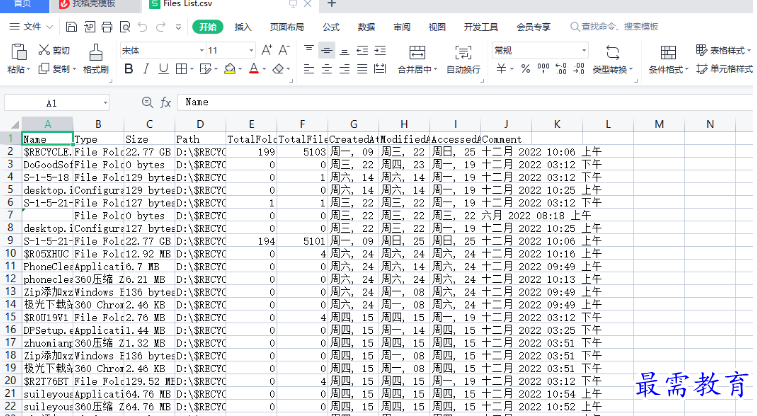Apply the red font color A
Viewport: 757px width, 416px height.
254,69
